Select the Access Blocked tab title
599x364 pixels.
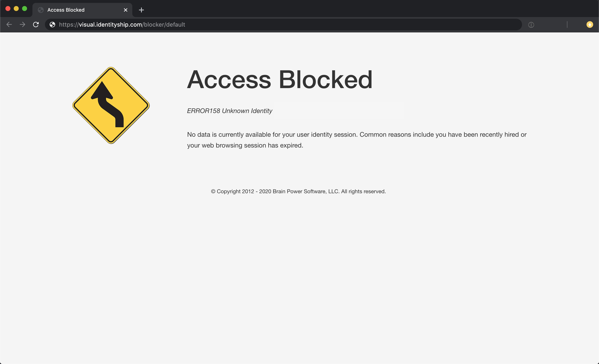click(x=66, y=10)
